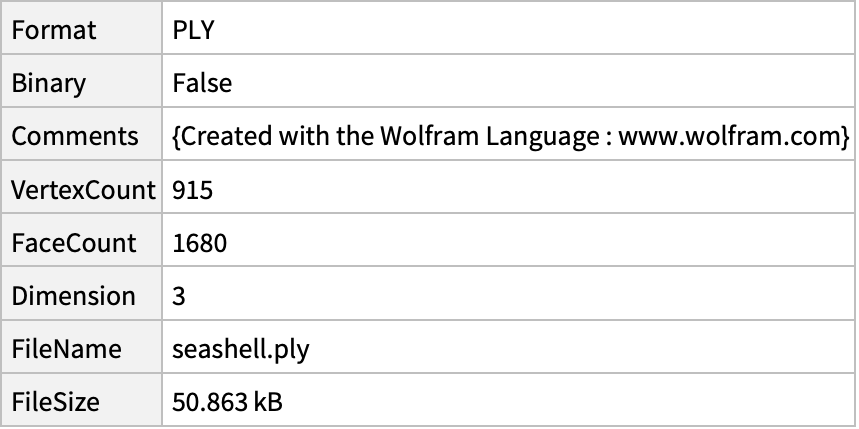Select the 50.863 kB file size value

(227, 402)
